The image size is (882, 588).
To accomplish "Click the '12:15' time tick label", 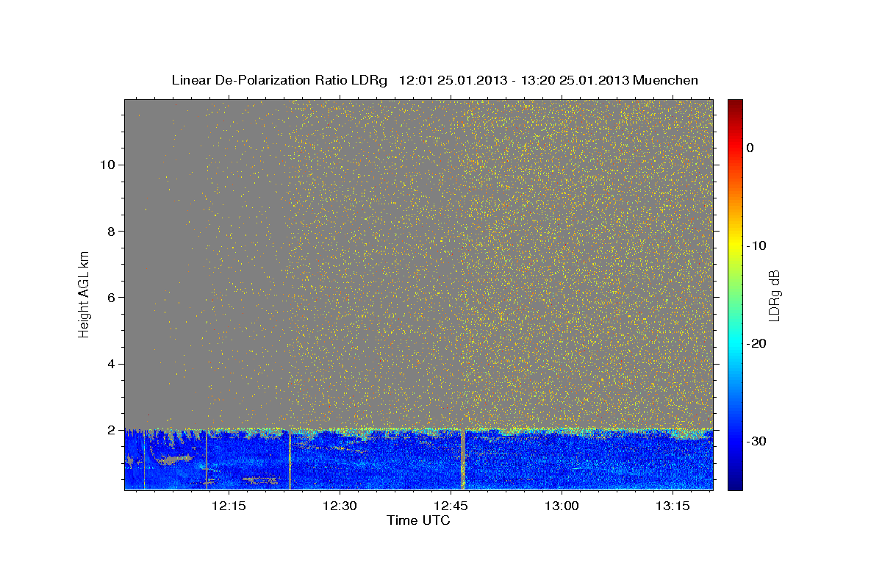I will click(x=229, y=506).
